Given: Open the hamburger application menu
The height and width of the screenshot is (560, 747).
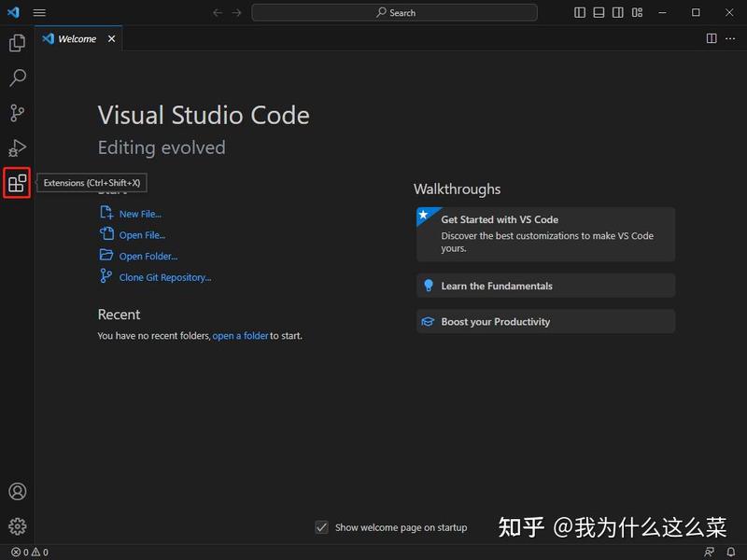Looking at the screenshot, I should click(39, 12).
